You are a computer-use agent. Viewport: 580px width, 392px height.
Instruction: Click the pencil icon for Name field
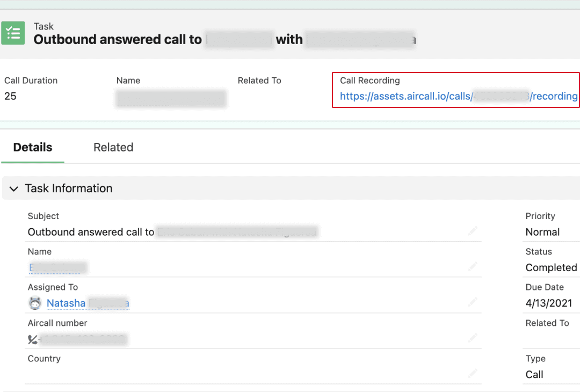tap(473, 267)
